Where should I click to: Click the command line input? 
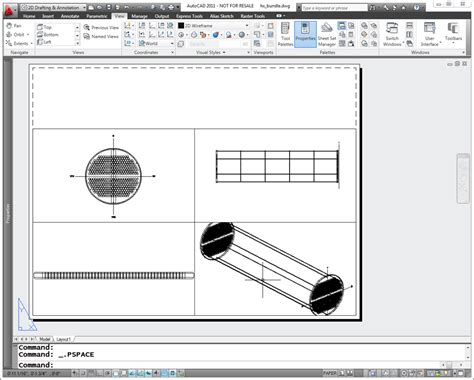(230, 365)
